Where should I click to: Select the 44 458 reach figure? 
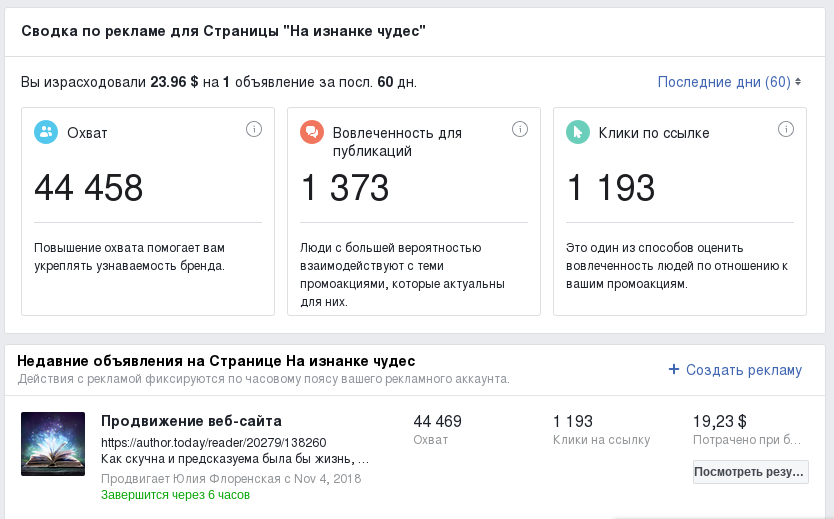click(89, 188)
